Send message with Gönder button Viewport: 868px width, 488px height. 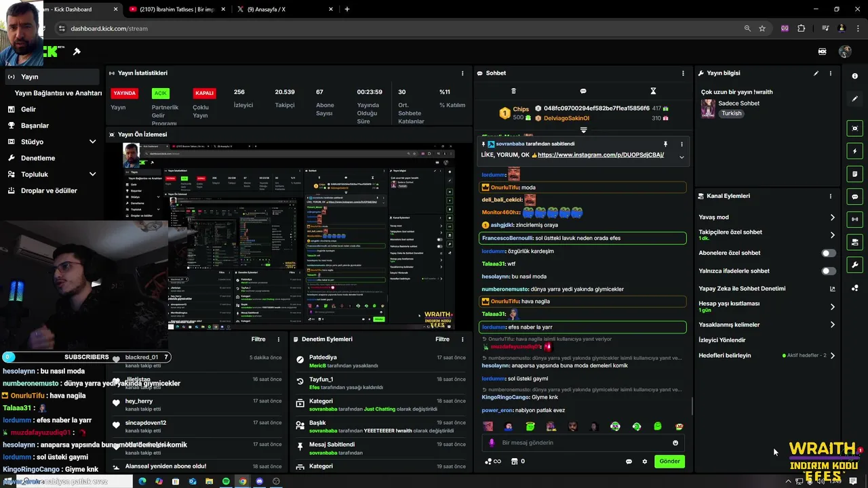tap(669, 462)
